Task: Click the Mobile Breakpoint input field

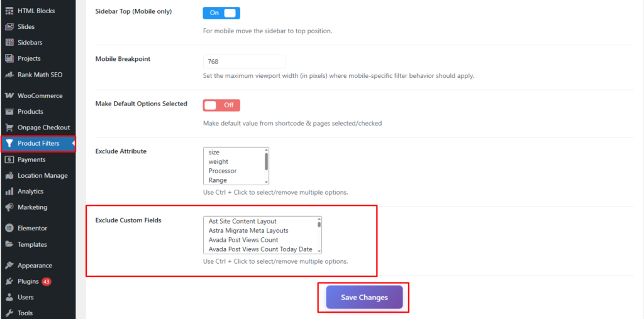Action: (x=244, y=62)
